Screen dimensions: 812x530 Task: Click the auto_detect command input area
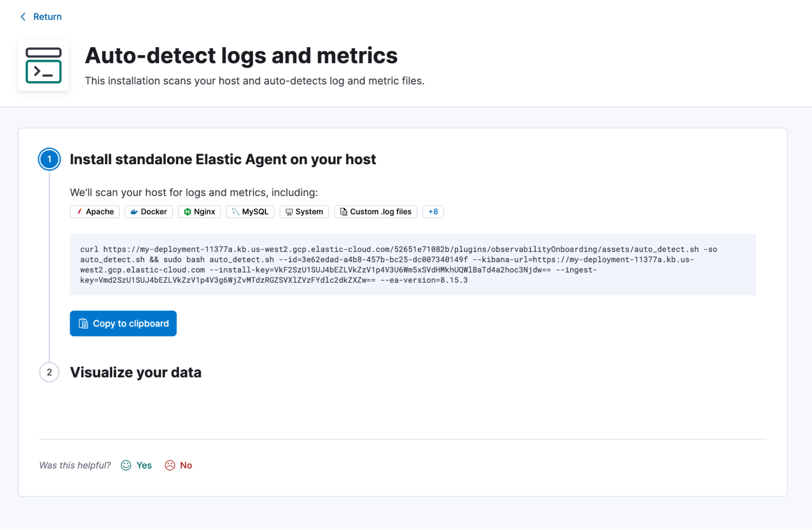click(x=413, y=264)
